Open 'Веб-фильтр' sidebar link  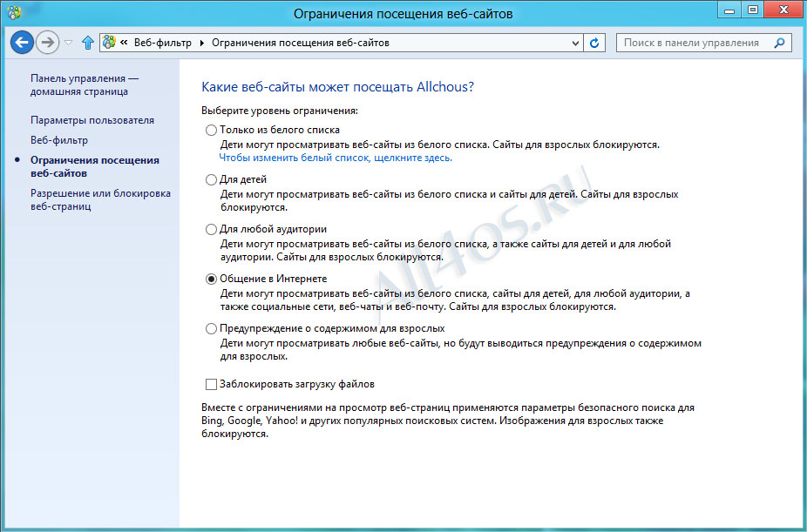tap(59, 140)
